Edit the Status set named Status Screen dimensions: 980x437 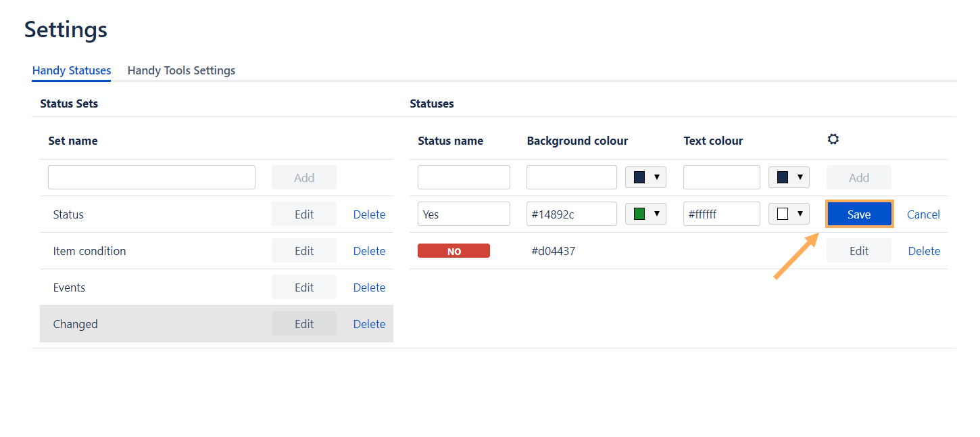tap(303, 214)
